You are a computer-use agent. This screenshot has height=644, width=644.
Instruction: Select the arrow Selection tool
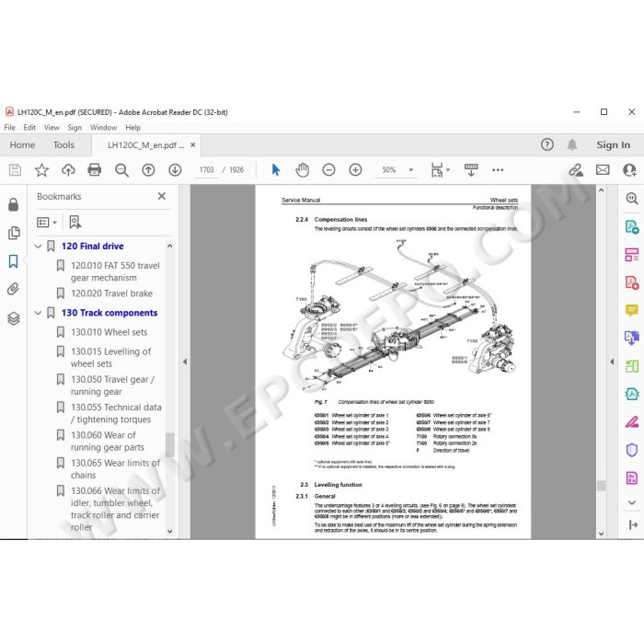(x=276, y=169)
